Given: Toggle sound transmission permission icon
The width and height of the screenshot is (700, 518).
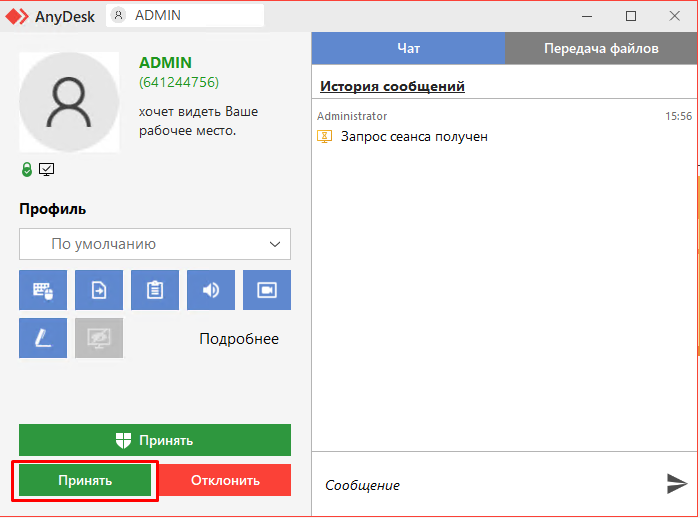Looking at the screenshot, I should (x=211, y=290).
